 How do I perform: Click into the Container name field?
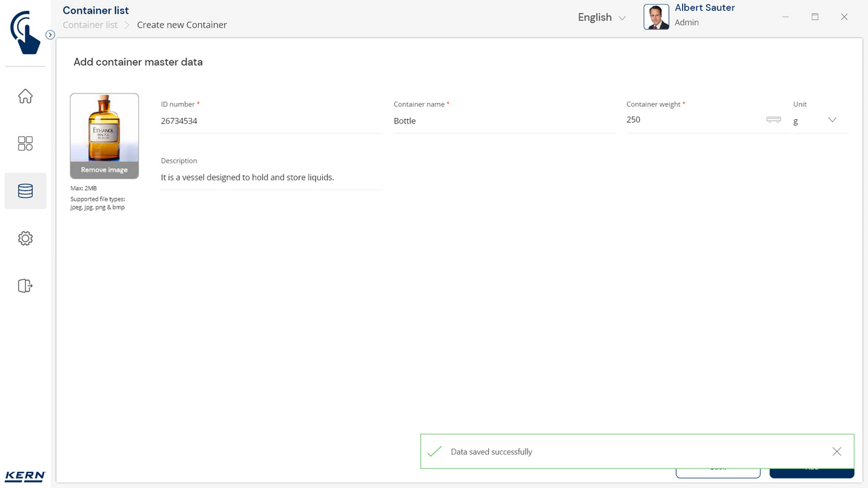pyautogui.click(x=504, y=121)
